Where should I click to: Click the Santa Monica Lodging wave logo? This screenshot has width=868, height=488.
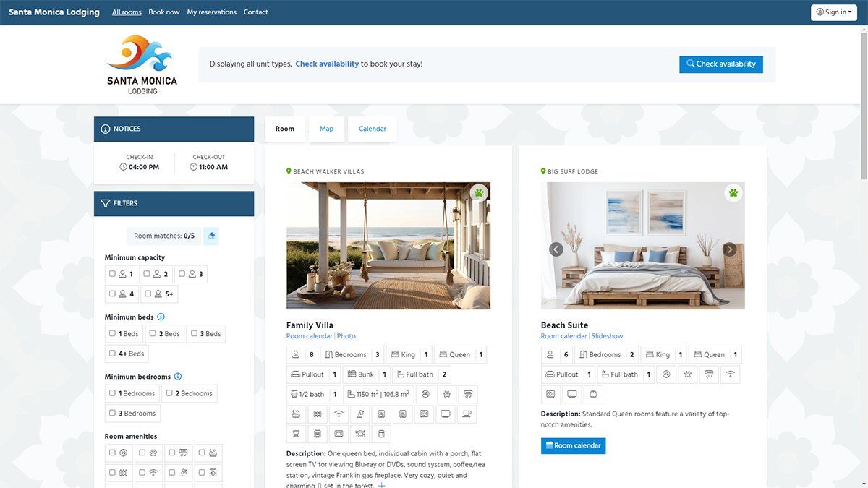point(142,64)
